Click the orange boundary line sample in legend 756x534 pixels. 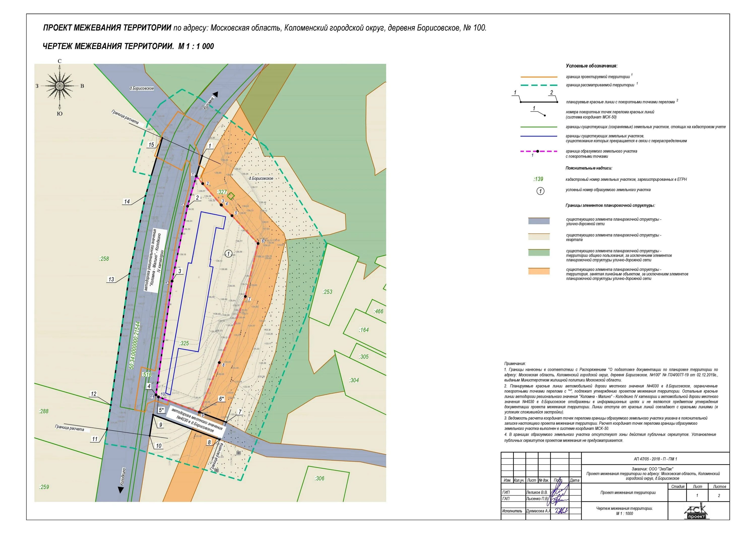[x=539, y=77]
